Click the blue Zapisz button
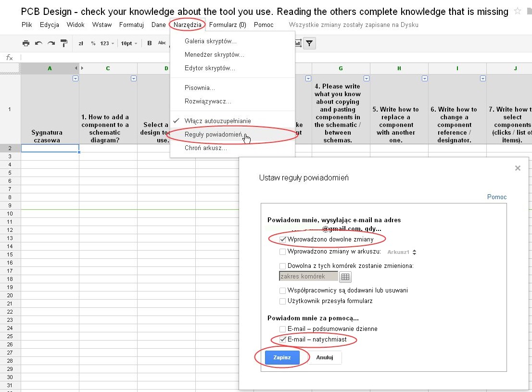Viewport: 532px width, 392px height. tap(282, 357)
